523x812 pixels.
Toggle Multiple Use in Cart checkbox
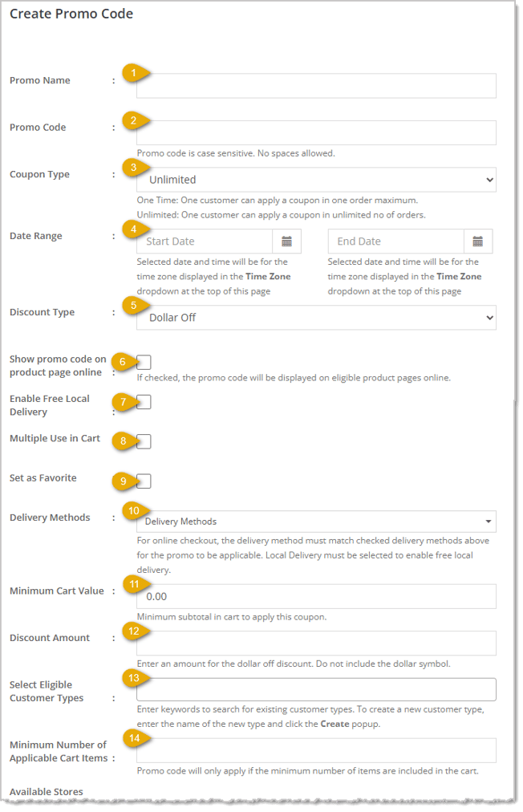point(144,441)
